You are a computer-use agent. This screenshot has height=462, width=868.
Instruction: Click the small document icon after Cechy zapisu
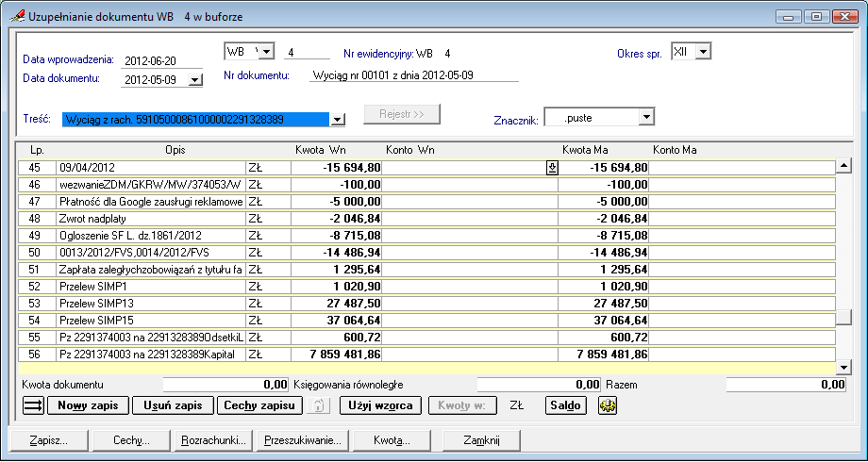coord(320,405)
